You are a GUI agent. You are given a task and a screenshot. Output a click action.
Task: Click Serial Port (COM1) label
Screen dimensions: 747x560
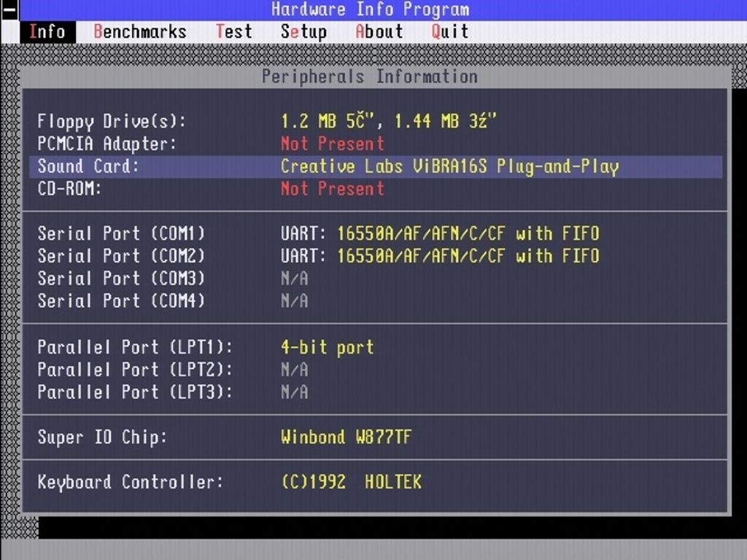tap(121, 234)
